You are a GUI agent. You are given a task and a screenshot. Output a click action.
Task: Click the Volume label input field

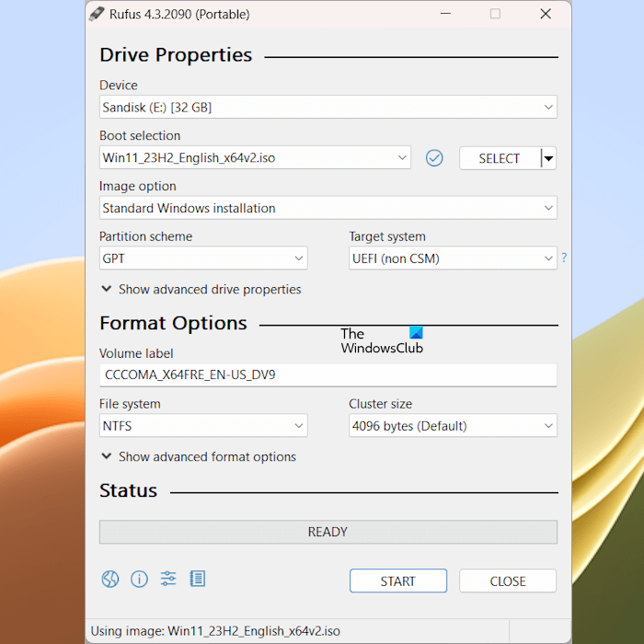tap(328, 375)
